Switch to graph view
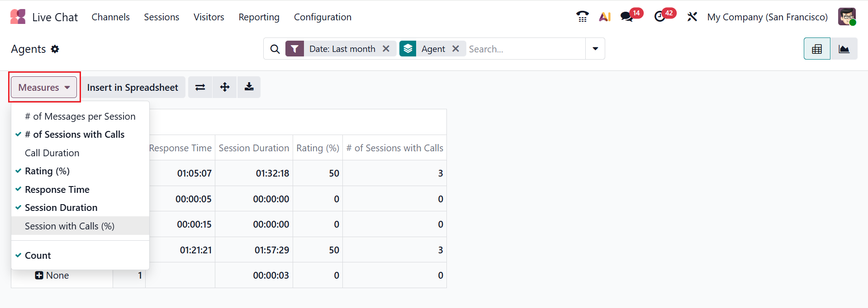Screen dimensions: 868x308 tap(844, 49)
